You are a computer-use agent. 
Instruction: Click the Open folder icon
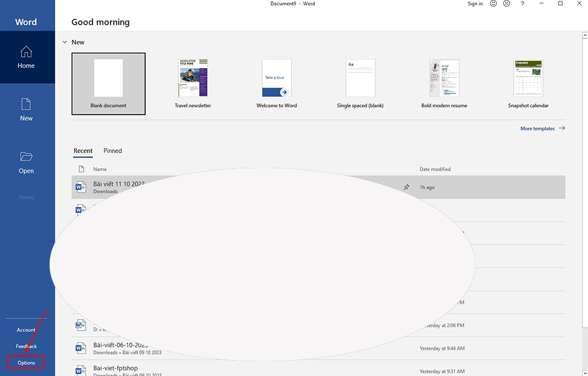26,156
